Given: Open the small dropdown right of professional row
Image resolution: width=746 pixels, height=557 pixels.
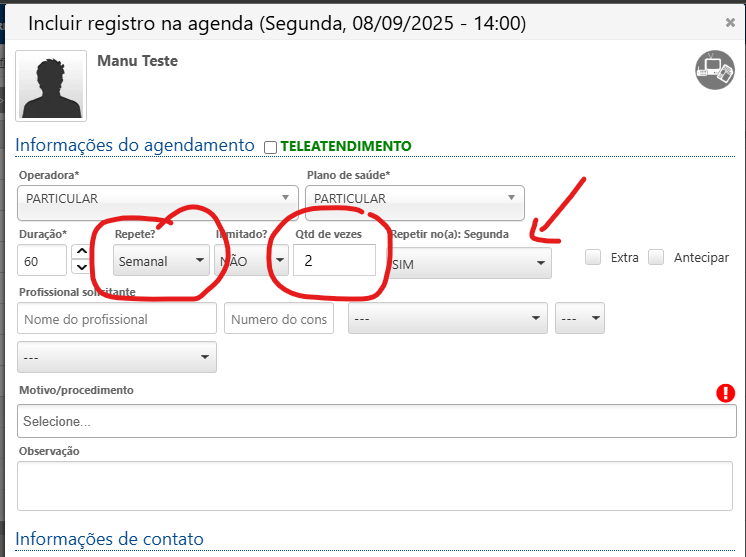Looking at the screenshot, I should click(580, 318).
